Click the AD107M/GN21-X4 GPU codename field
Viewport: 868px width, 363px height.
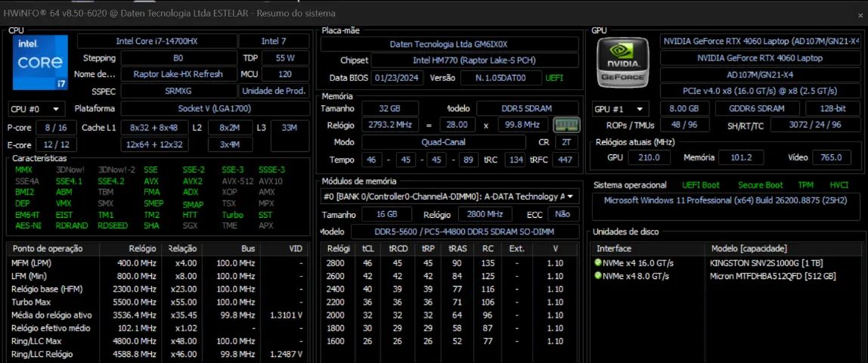pyautogui.click(x=759, y=74)
